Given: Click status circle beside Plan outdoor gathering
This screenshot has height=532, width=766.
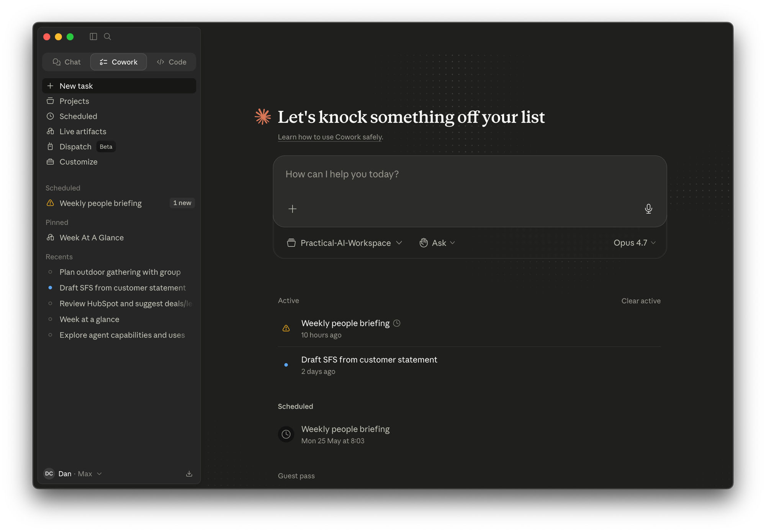Looking at the screenshot, I should 50,272.
